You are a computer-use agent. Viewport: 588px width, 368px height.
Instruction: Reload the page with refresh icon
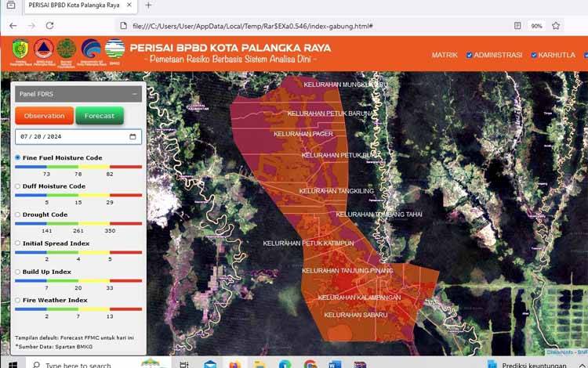point(49,26)
